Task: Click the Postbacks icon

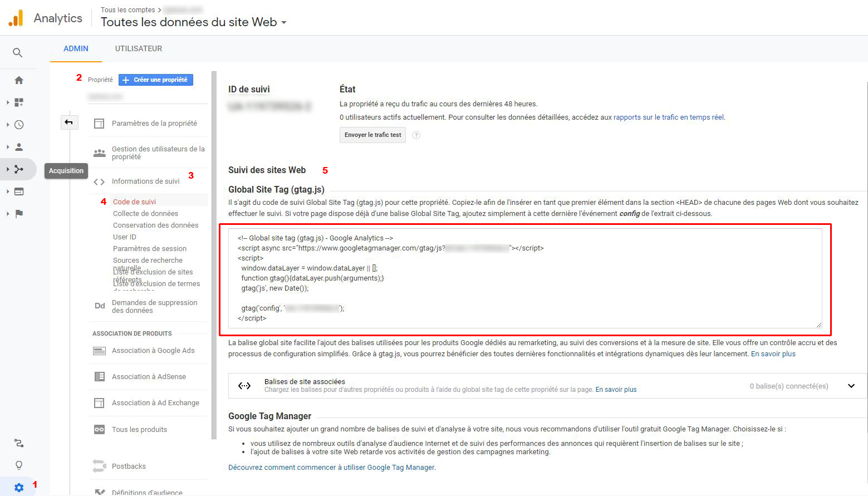Action: (x=99, y=466)
